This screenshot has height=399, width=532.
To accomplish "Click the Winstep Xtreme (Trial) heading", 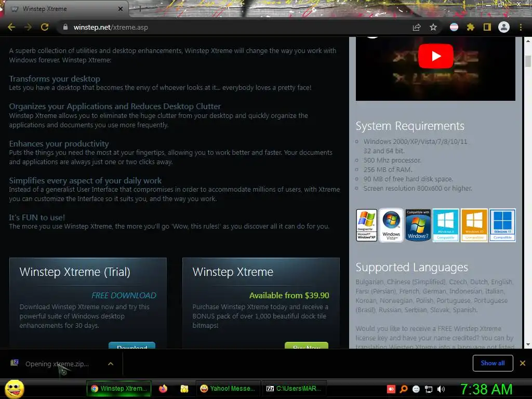I will pyautogui.click(x=75, y=272).
